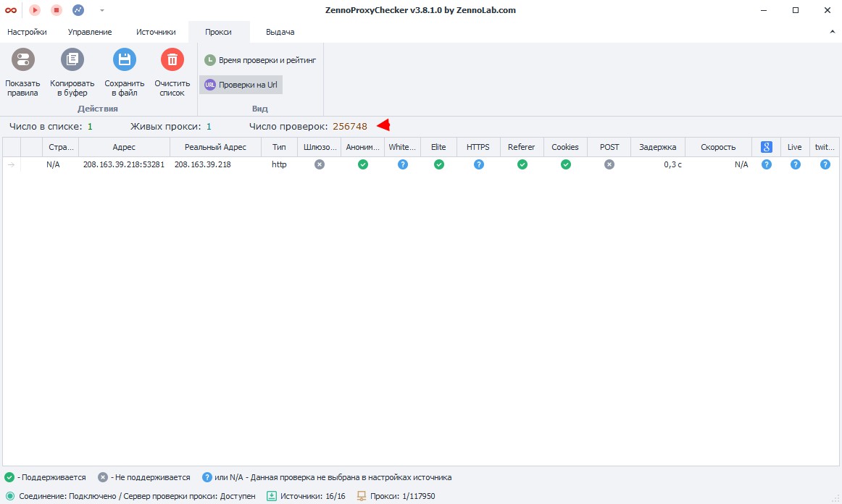Click the Число в списке label
This screenshot has width=842, height=504.
(x=46, y=127)
